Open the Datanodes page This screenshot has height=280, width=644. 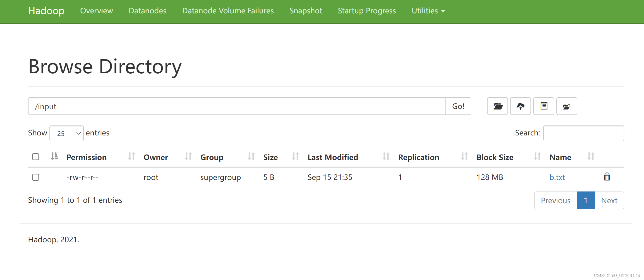(148, 11)
